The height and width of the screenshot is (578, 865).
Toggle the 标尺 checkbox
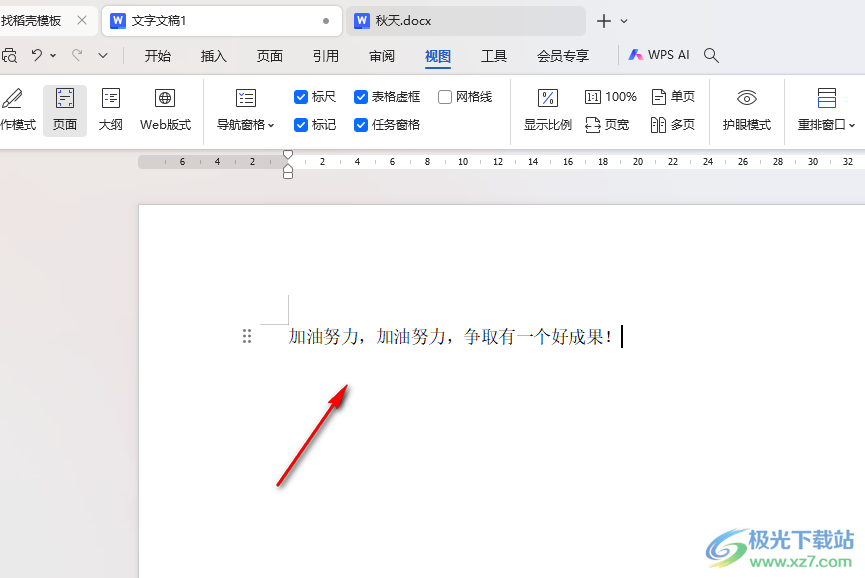[301, 97]
